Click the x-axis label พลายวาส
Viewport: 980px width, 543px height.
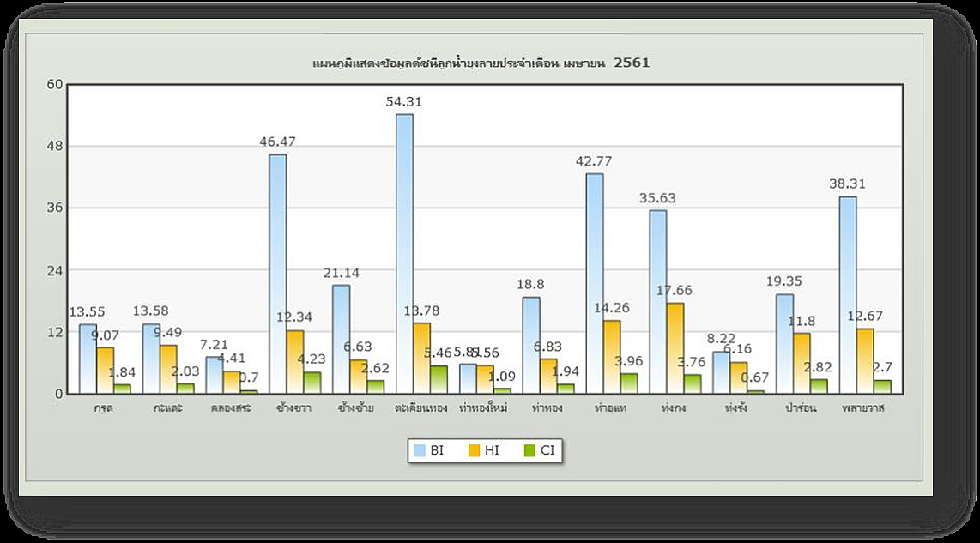(x=865, y=408)
